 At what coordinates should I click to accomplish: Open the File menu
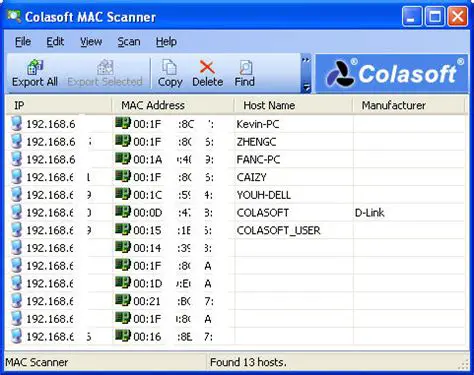pos(23,42)
